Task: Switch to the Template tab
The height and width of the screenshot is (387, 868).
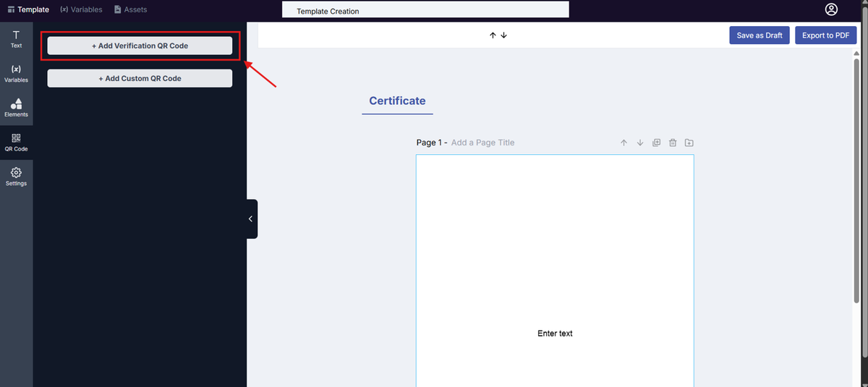Action: (28, 9)
